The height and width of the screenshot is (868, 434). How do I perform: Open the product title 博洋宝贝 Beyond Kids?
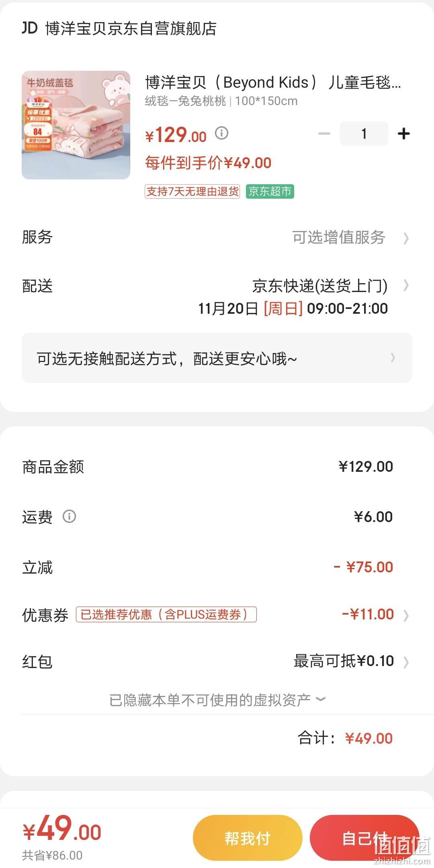tap(273, 82)
